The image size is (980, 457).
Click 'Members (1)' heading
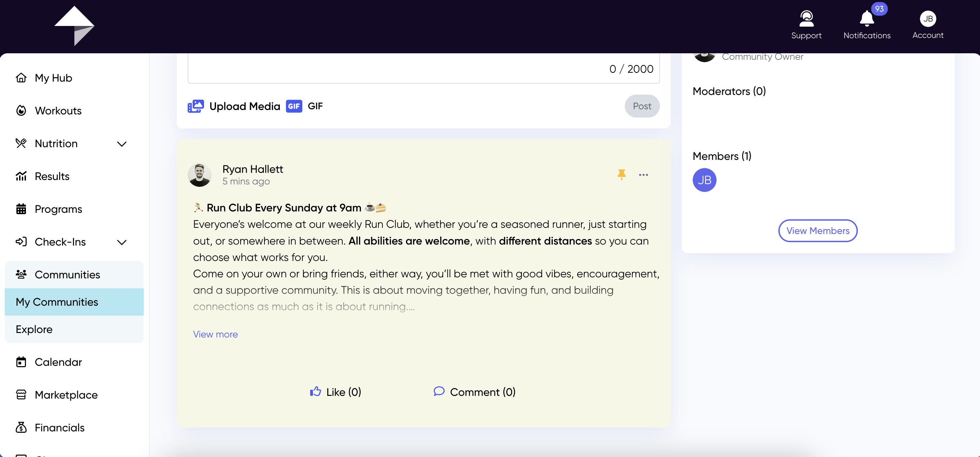(x=722, y=156)
